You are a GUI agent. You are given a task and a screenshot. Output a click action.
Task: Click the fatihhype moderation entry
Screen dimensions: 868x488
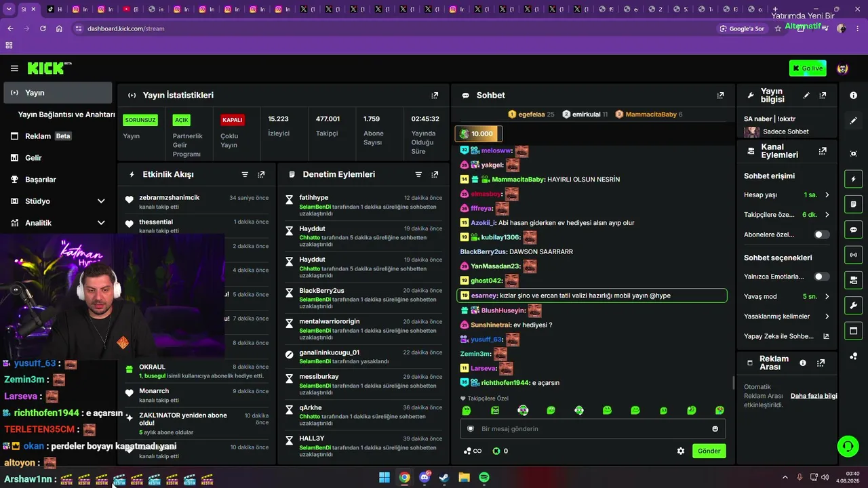365,201
